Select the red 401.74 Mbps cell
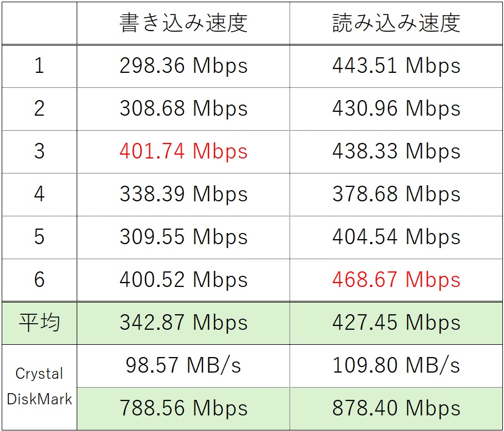Image resolution: width=504 pixels, height=431 pixels. (x=183, y=151)
